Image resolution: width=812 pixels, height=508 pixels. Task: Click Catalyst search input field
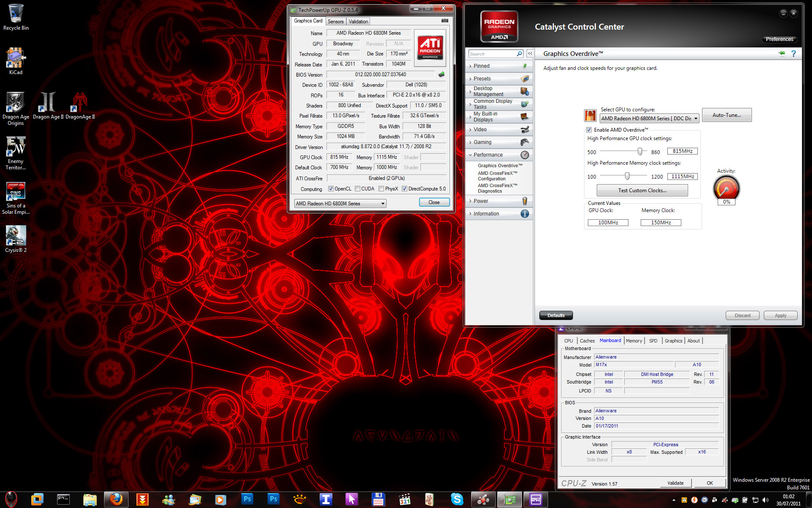[x=492, y=54]
